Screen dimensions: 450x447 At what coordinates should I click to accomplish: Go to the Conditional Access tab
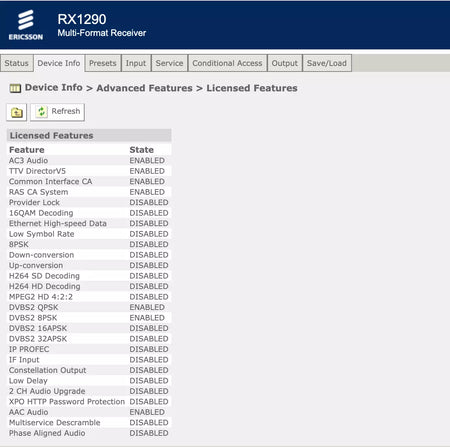pyautogui.click(x=227, y=63)
